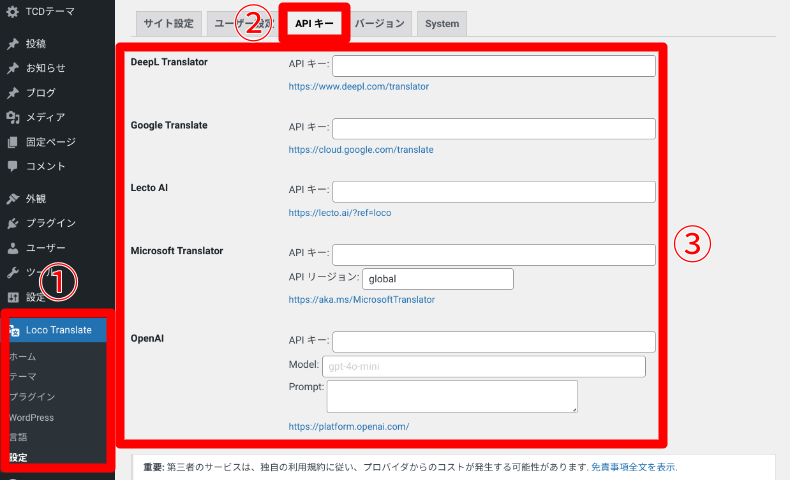
Task: Open the aka.ms/MicrosoftTranslator link
Action: coord(361,300)
